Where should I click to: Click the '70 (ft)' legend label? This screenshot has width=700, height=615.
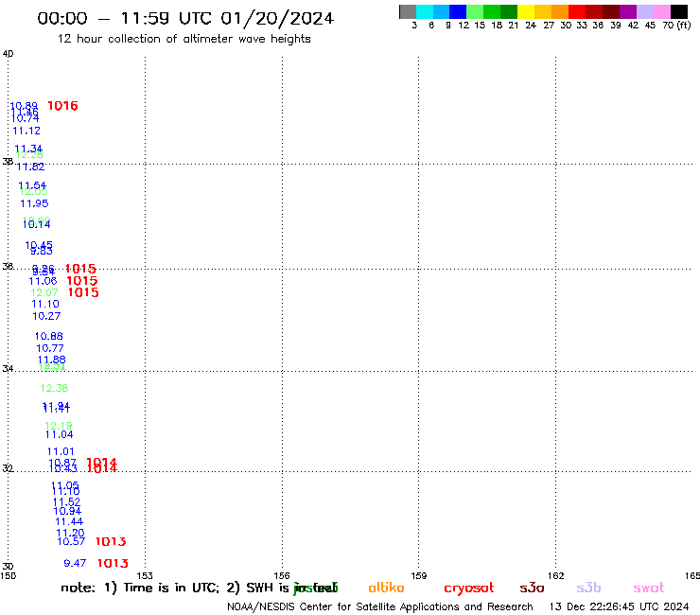pyautogui.click(x=676, y=26)
